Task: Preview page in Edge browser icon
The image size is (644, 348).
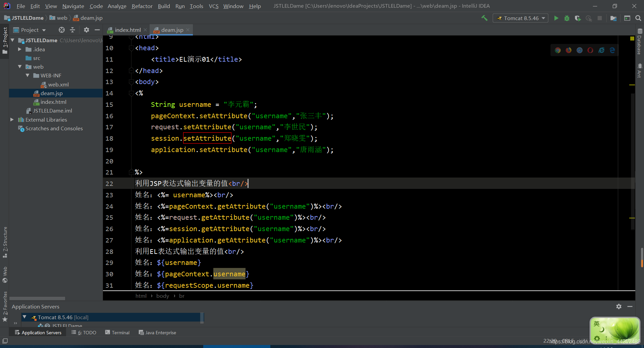Action: (612, 50)
